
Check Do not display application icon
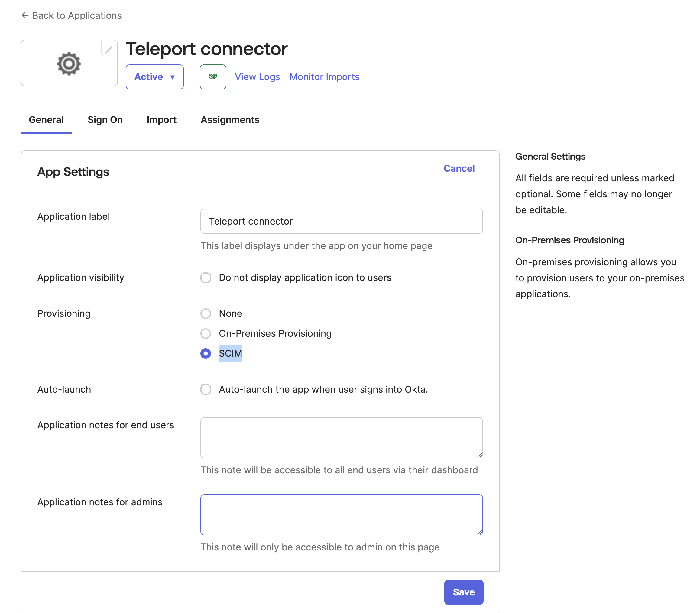tap(206, 277)
